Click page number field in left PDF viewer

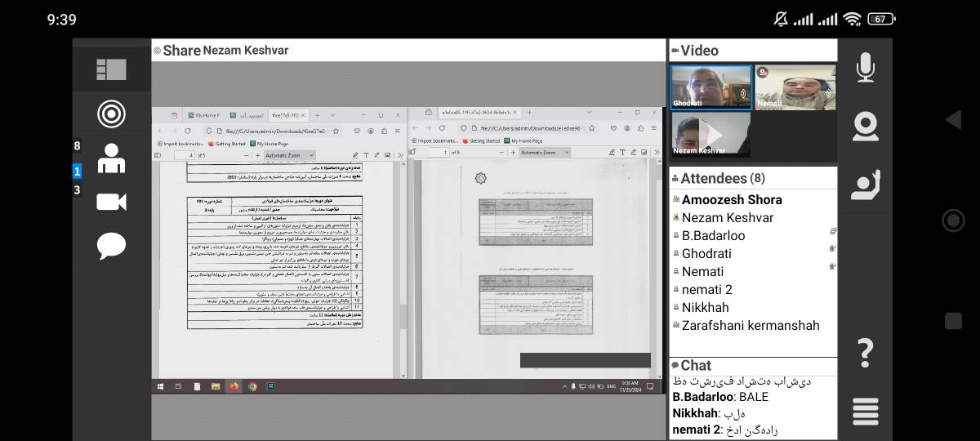(185, 155)
